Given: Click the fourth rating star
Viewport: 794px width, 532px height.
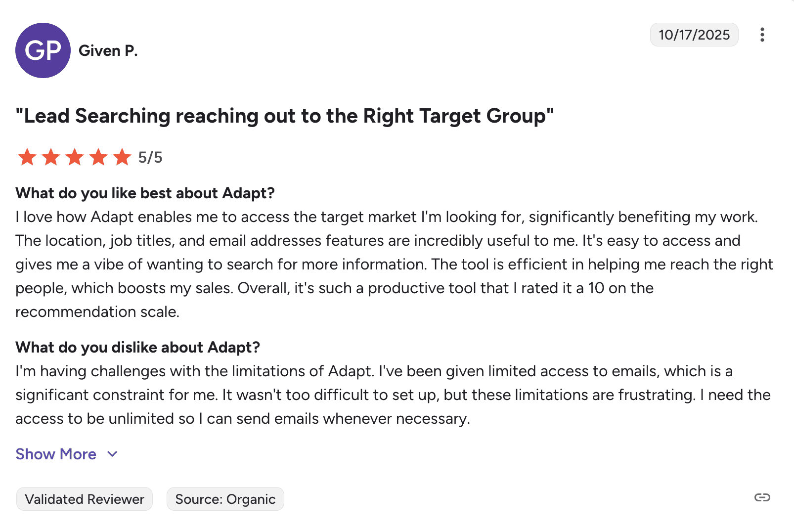Looking at the screenshot, I should point(98,157).
